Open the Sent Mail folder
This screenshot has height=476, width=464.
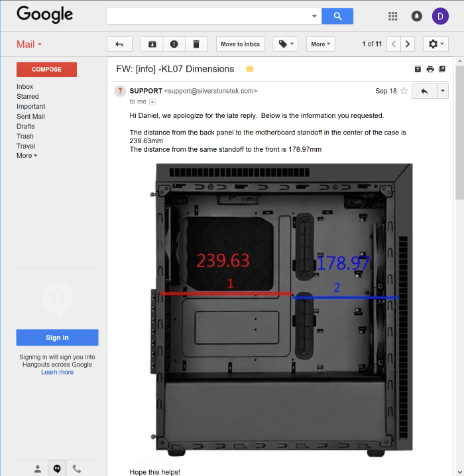click(x=30, y=117)
